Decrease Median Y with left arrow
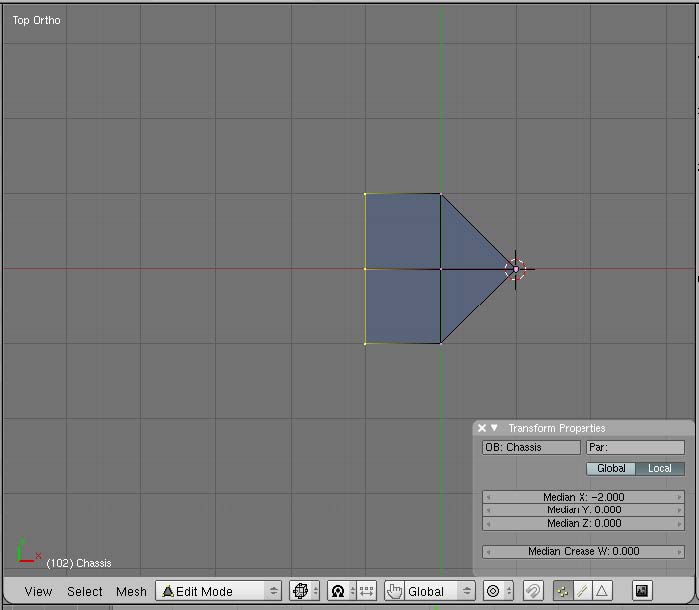699x610 pixels. (x=488, y=510)
